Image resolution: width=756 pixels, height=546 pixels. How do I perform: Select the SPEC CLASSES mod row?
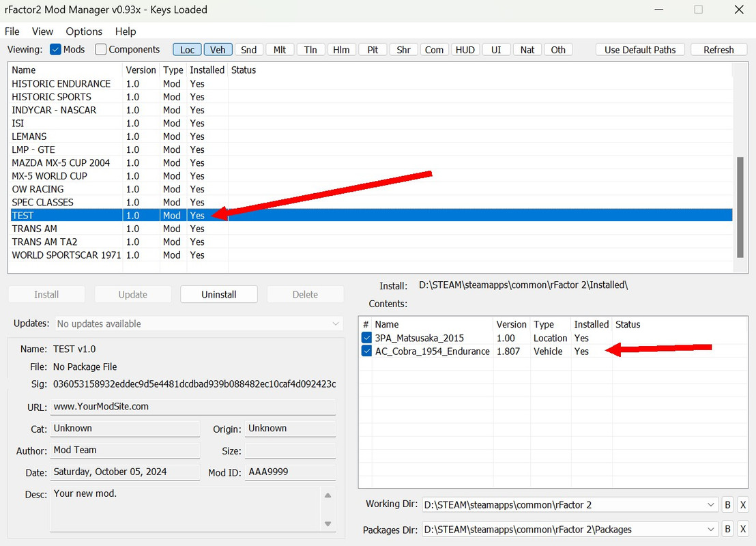point(371,202)
